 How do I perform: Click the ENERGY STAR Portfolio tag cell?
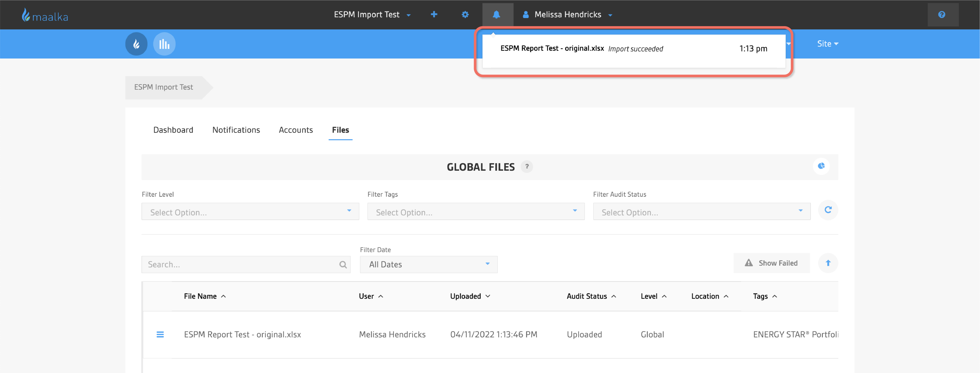796,335
